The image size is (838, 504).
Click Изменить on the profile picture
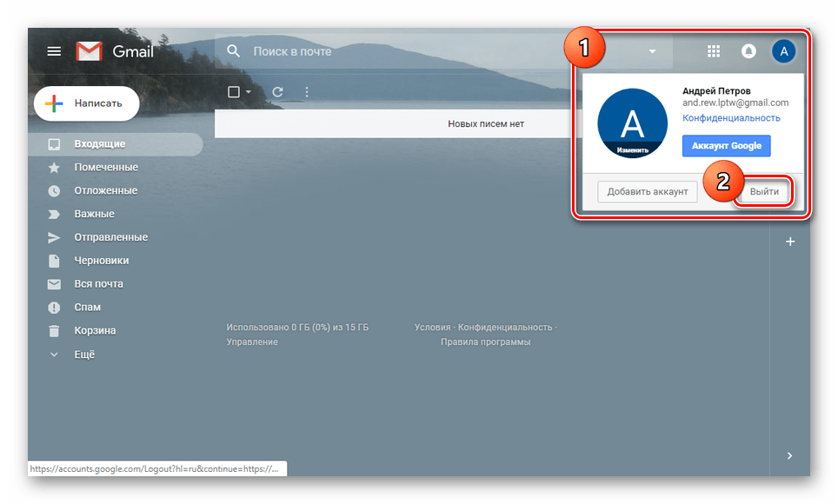tap(632, 150)
